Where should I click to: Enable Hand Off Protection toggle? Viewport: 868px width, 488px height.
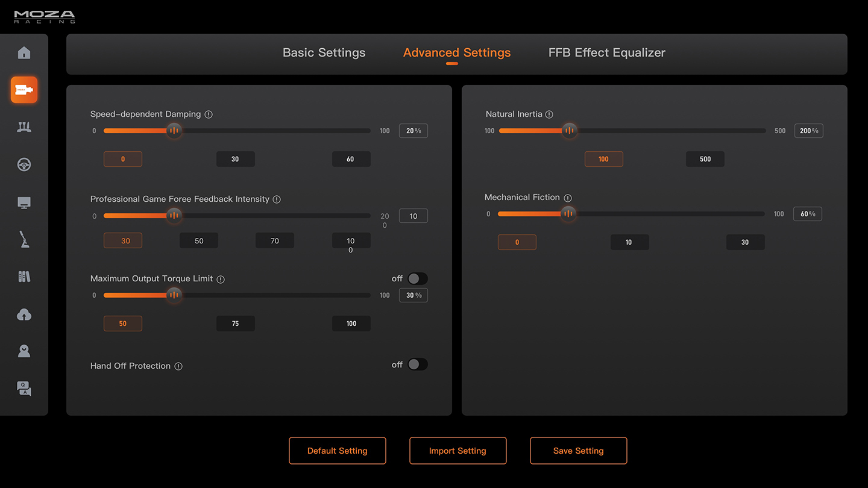417,364
